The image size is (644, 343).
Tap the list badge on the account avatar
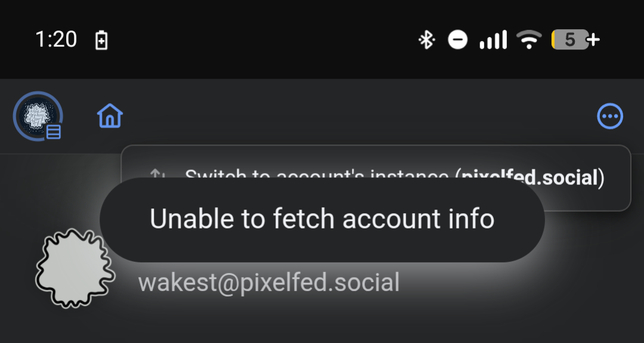(x=54, y=132)
